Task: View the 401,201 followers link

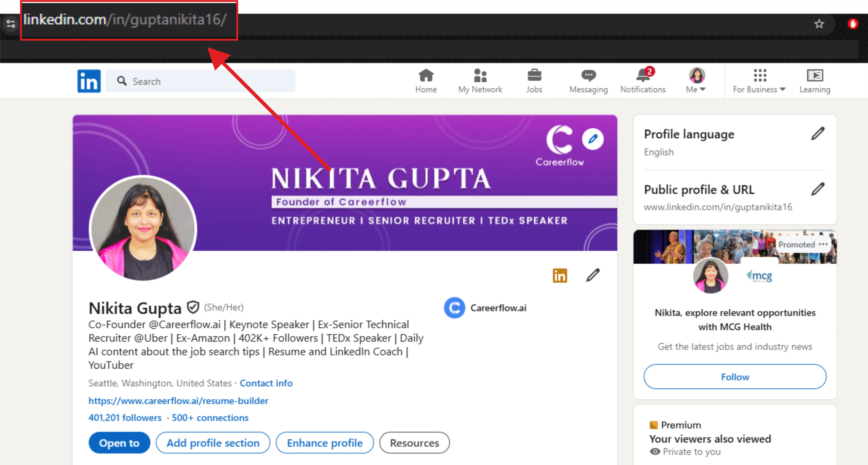Action: click(x=125, y=418)
